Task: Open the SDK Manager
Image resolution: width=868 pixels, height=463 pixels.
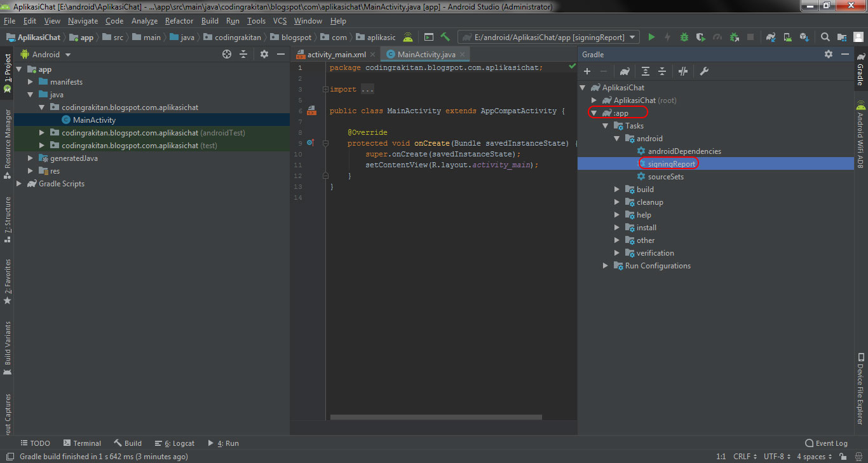Action: [804, 38]
